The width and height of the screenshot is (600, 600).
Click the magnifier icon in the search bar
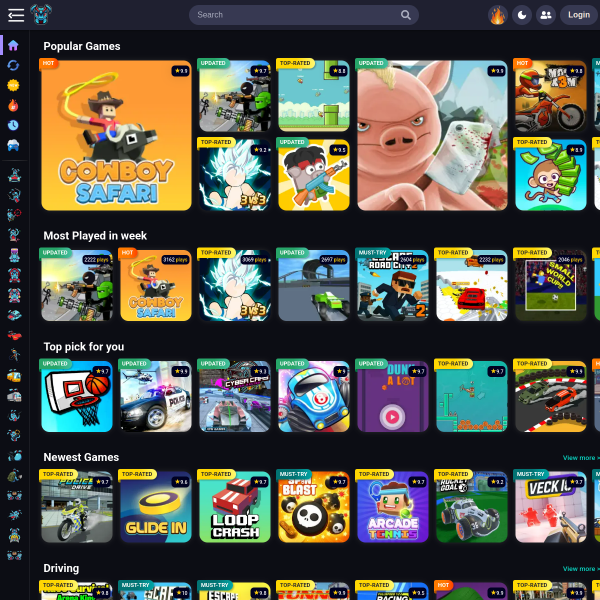406,15
